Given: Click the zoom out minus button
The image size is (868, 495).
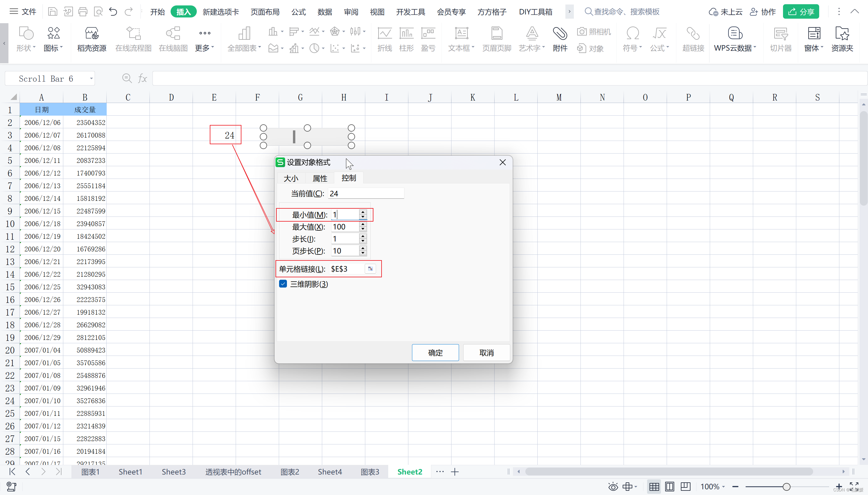Looking at the screenshot, I should coord(735,487).
